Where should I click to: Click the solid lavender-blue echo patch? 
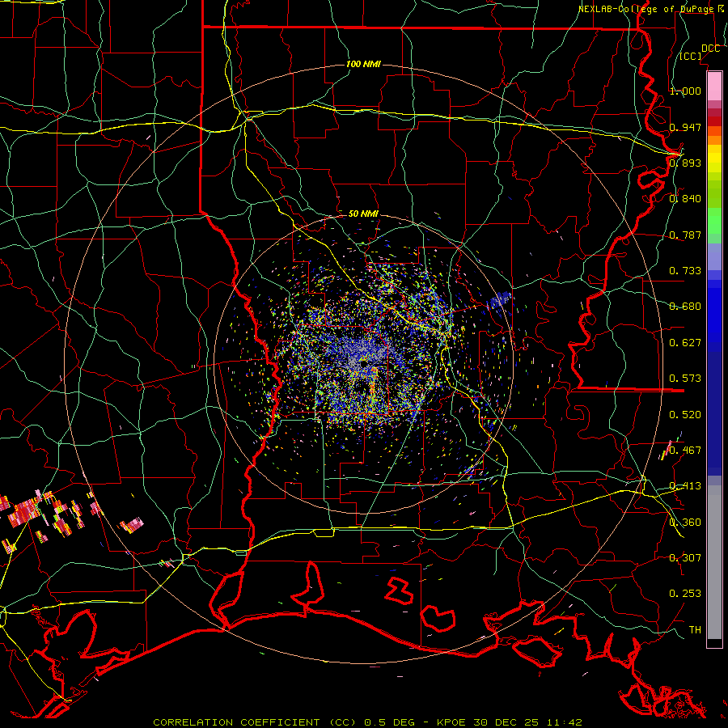click(x=499, y=300)
